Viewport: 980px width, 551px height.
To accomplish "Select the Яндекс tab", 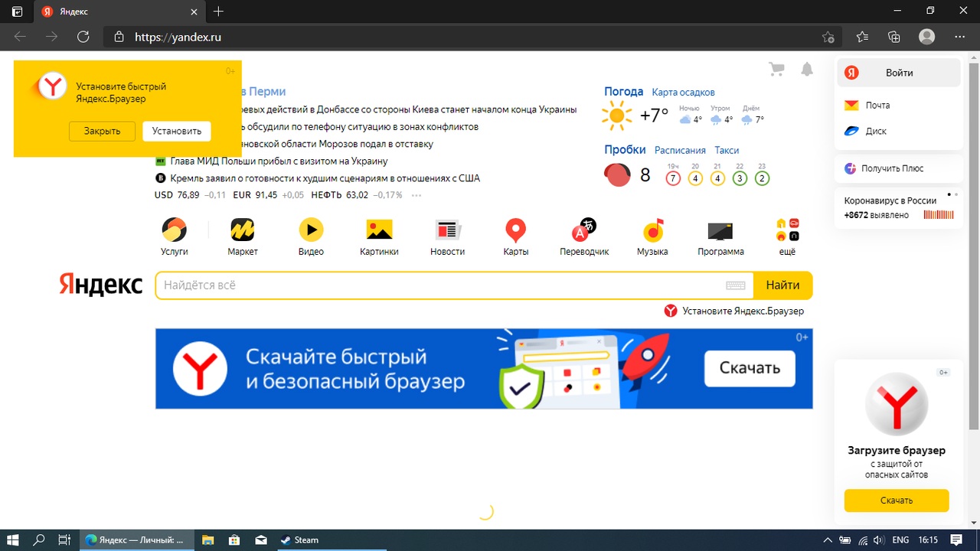I will [x=119, y=11].
